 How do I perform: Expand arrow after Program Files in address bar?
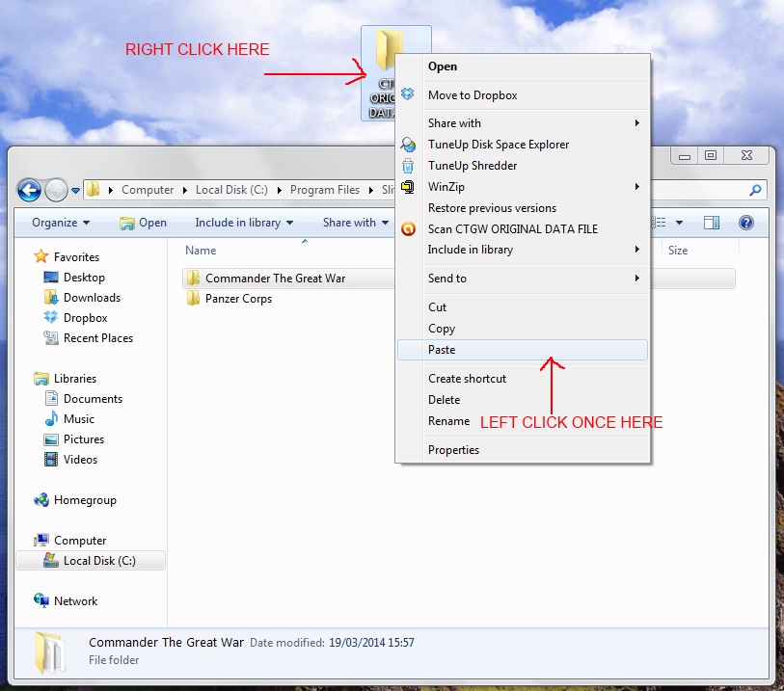point(371,190)
